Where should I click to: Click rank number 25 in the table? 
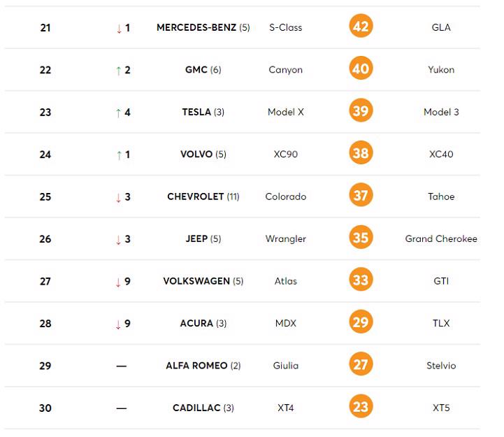45,197
